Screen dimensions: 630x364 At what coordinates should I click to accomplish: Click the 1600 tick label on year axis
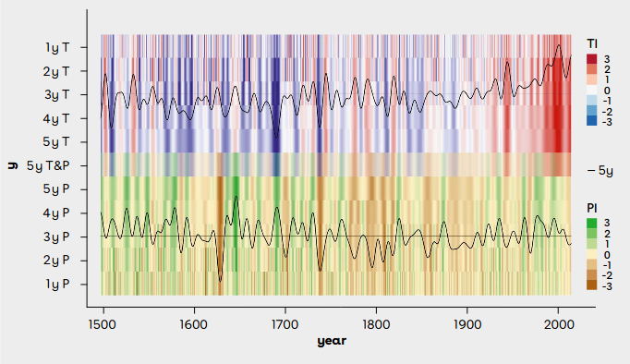(x=194, y=324)
